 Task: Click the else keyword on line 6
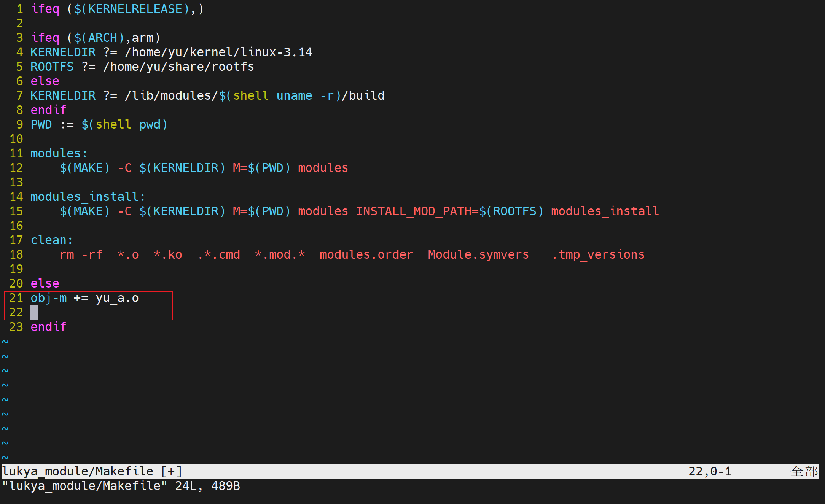click(45, 81)
